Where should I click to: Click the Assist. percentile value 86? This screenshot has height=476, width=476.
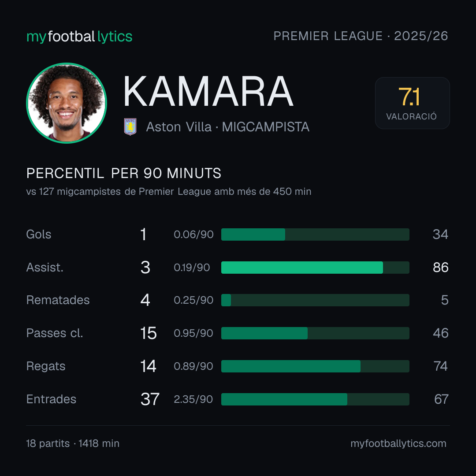click(440, 268)
